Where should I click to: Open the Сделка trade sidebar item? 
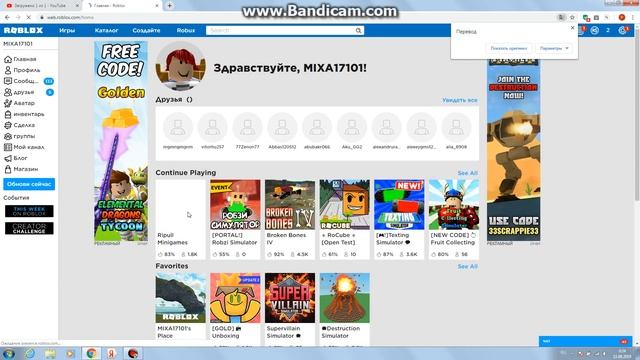(x=20, y=125)
